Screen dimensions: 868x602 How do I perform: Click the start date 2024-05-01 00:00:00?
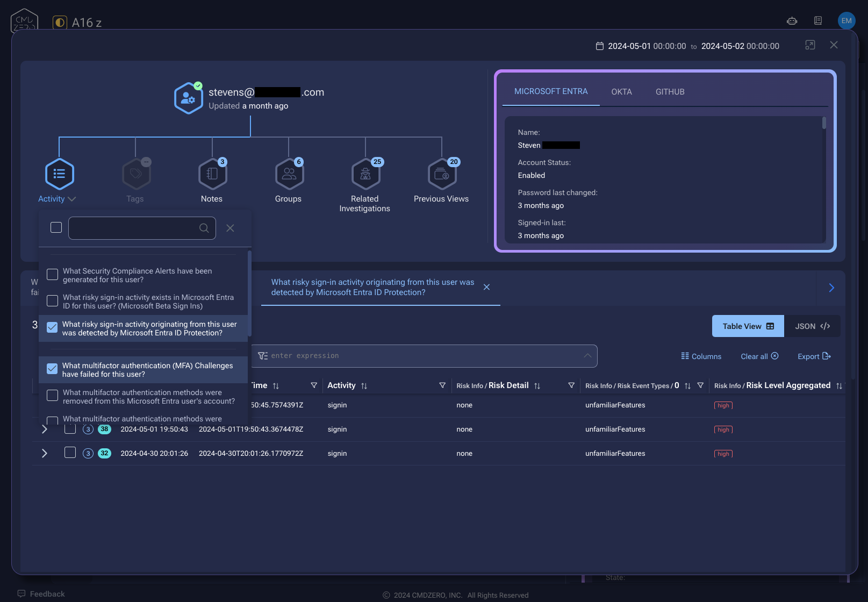pos(647,46)
